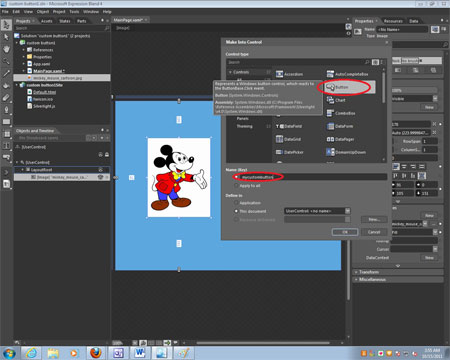Click Cancel in Make Into Control dialog
Screen dimensions: 450x360
(x=374, y=232)
